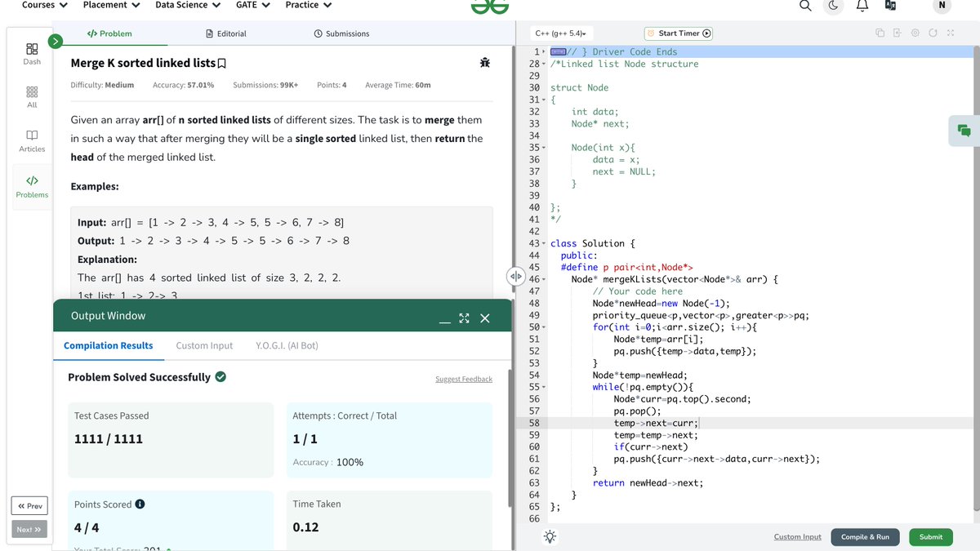Click the Suggest Feedback link

[x=464, y=379]
